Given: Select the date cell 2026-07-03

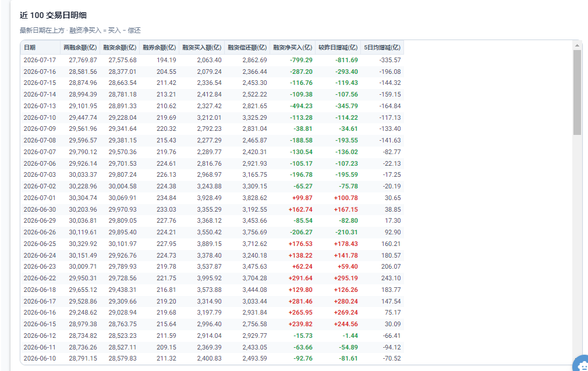Looking at the screenshot, I should pos(40,174).
